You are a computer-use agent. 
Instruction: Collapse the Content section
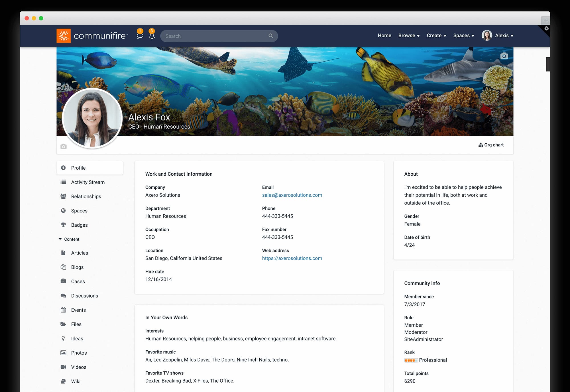point(60,239)
